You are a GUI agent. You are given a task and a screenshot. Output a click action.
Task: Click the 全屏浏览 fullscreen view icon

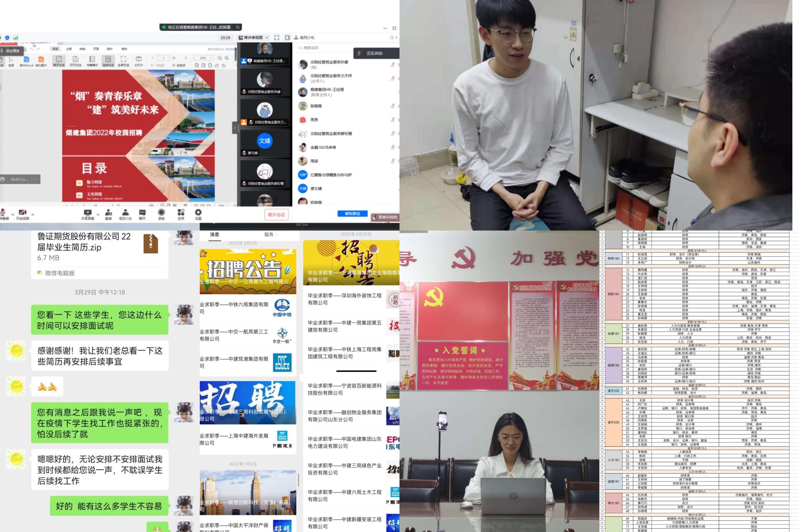tap(123, 62)
